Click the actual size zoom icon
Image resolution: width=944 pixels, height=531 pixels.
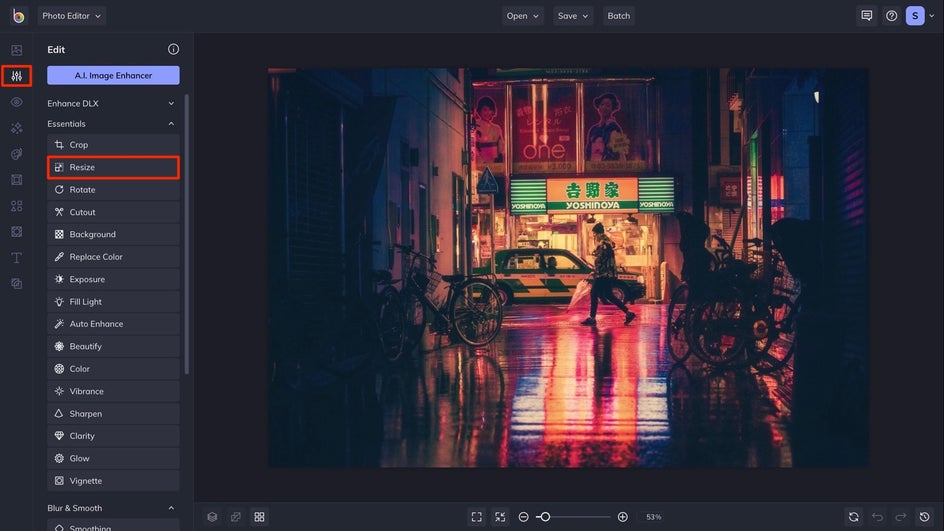500,517
